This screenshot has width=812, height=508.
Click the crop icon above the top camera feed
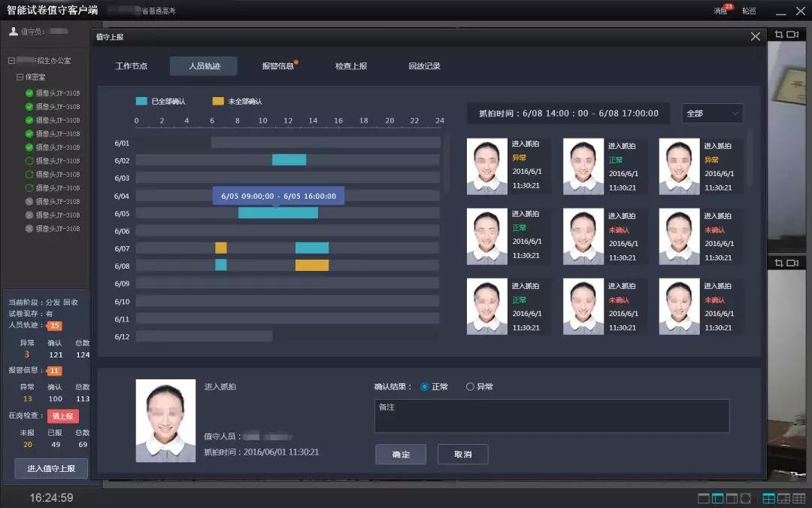point(778,35)
